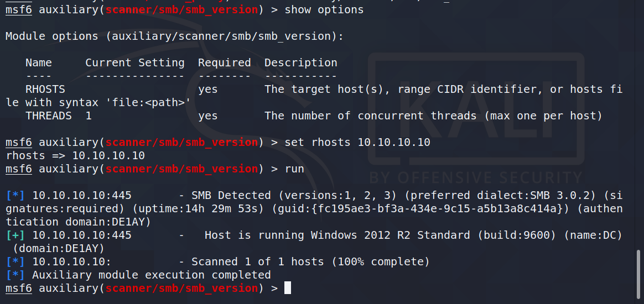Click the 'Windows 2012 R2 Standard' text
The width and height of the screenshot is (644, 304).
tap(390, 235)
